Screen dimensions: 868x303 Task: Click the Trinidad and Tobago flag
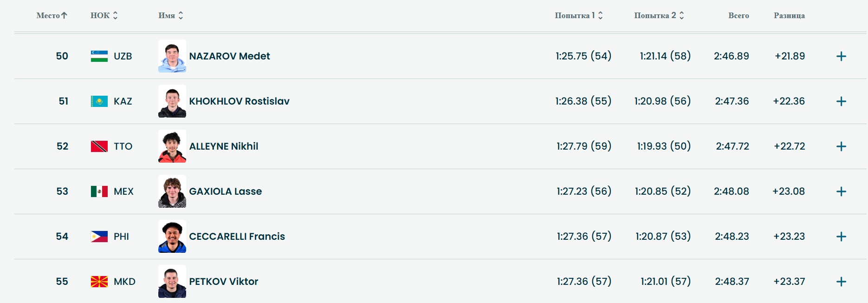pyautogui.click(x=99, y=146)
